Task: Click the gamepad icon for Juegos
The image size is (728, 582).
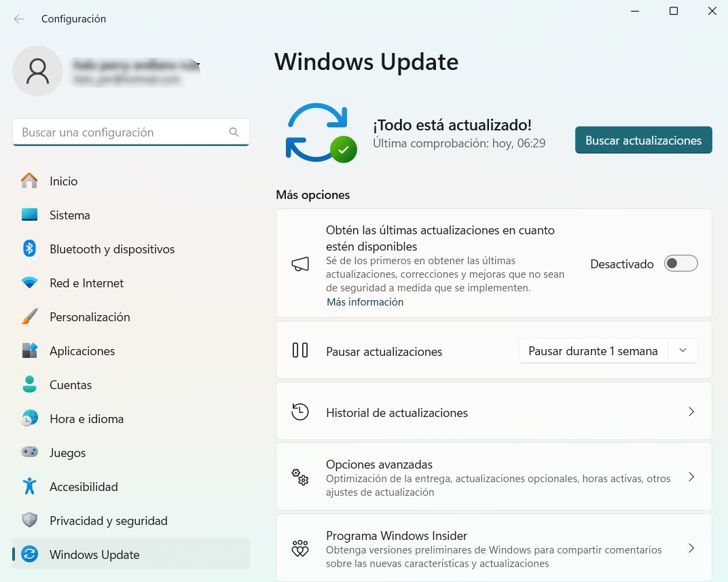Action: coord(29,452)
